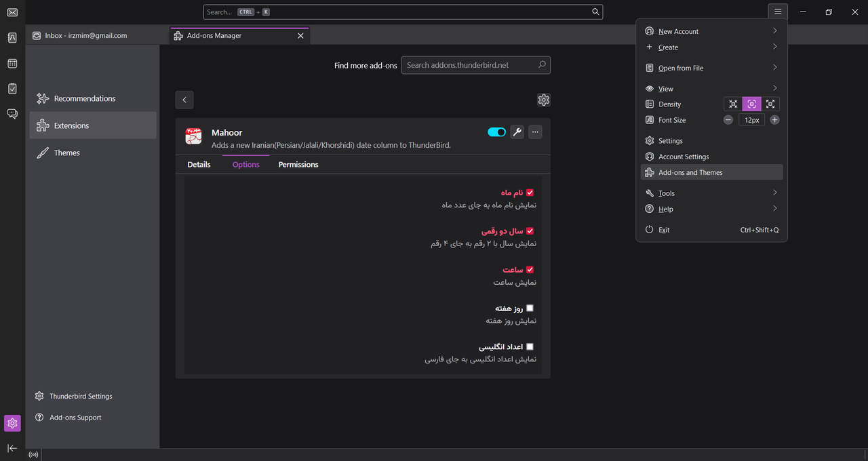Screen dimensions: 868x461
Task: Click the Mahoor extension name
Action: click(x=226, y=133)
